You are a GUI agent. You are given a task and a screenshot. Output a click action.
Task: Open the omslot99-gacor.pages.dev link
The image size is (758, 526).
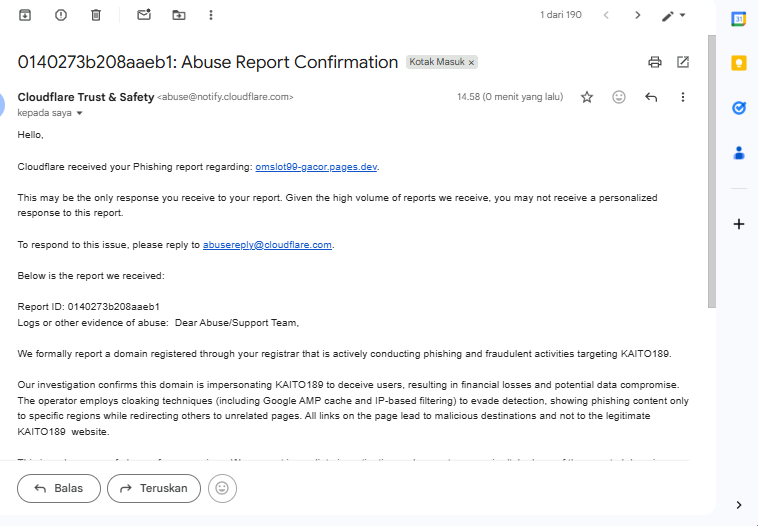[x=316, y=167]
